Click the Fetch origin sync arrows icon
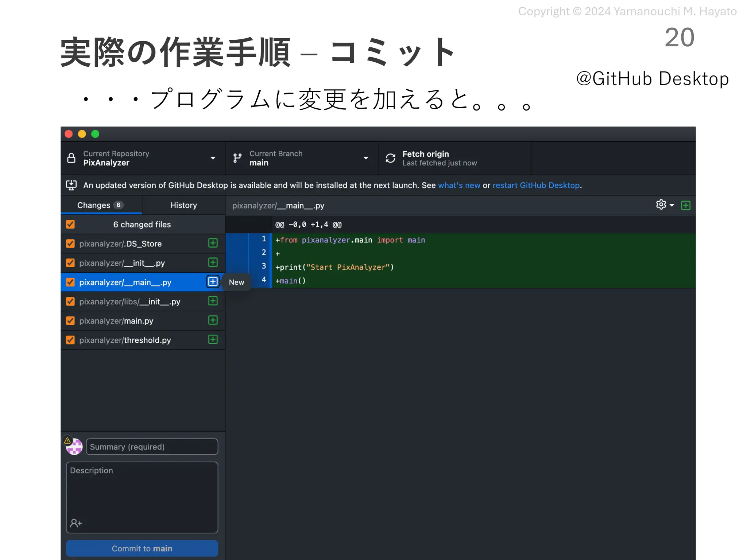Image resolution: width=747 pixels, height=560 pixels. [390, 158]
